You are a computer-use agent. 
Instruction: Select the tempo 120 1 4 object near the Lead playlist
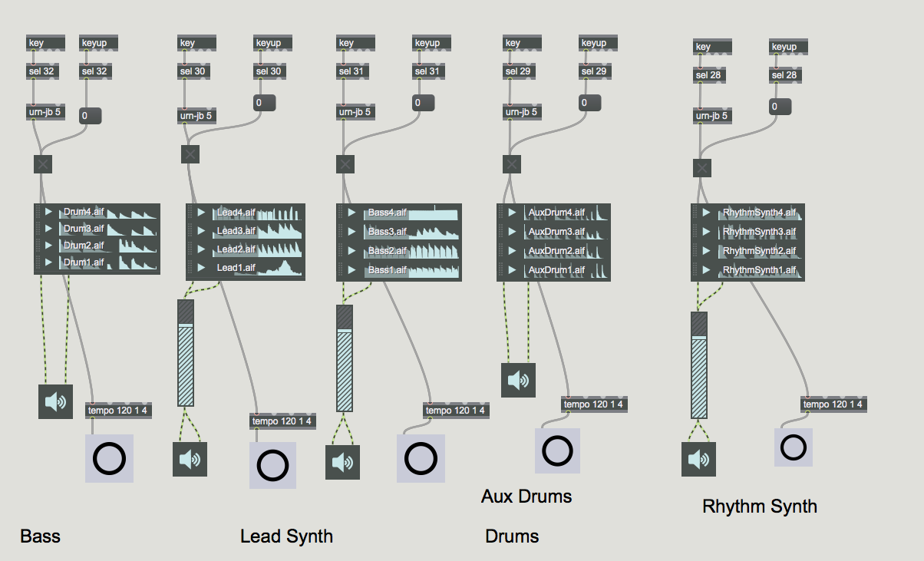[282, 421]
